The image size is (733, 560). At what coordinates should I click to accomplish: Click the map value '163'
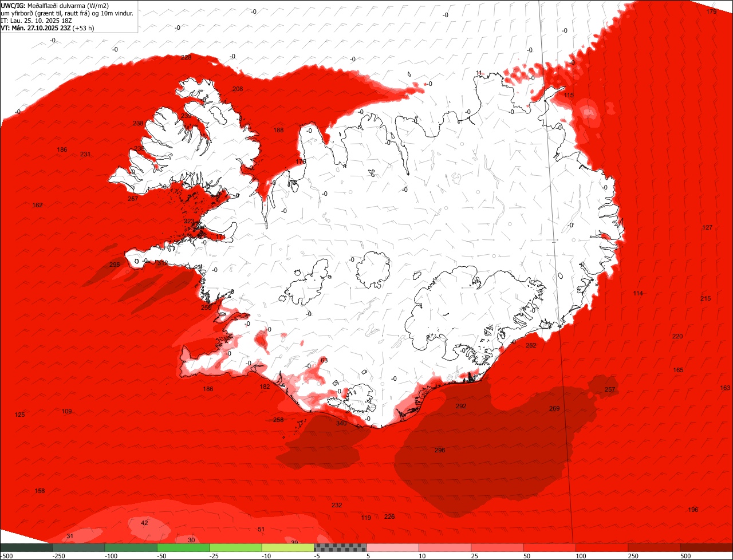coord(725,388)
